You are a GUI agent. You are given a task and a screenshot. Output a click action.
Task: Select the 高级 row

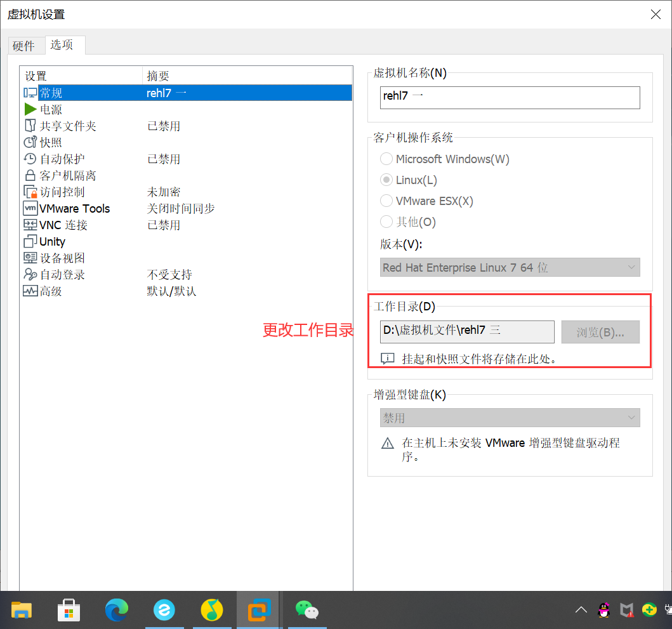[x=187, y=291]
